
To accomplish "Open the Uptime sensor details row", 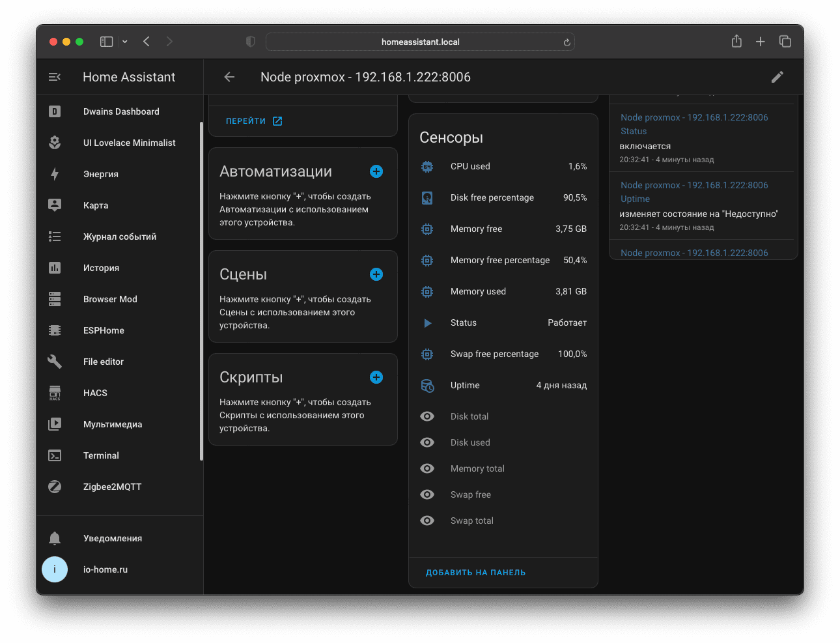I will click(x=503, y=385).
